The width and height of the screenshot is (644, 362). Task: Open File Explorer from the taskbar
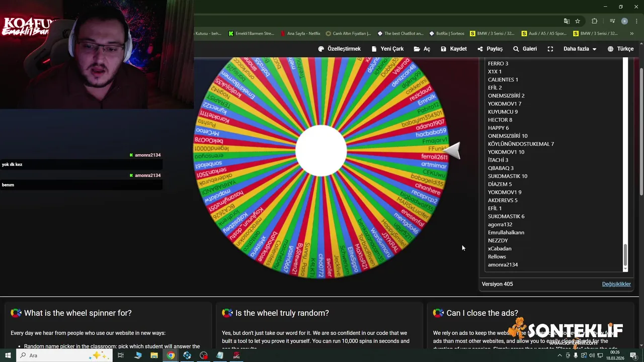154,355
